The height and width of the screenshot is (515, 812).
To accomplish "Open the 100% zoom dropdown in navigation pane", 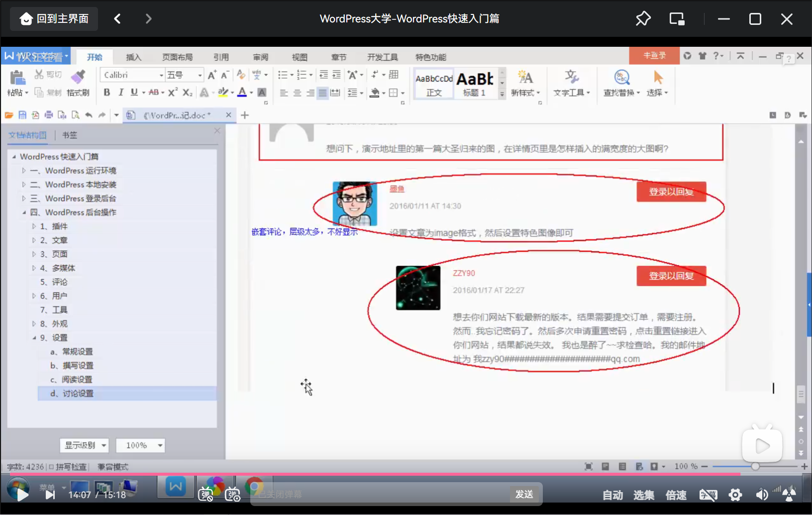I will pyautogui.click(x=140, y=445).
